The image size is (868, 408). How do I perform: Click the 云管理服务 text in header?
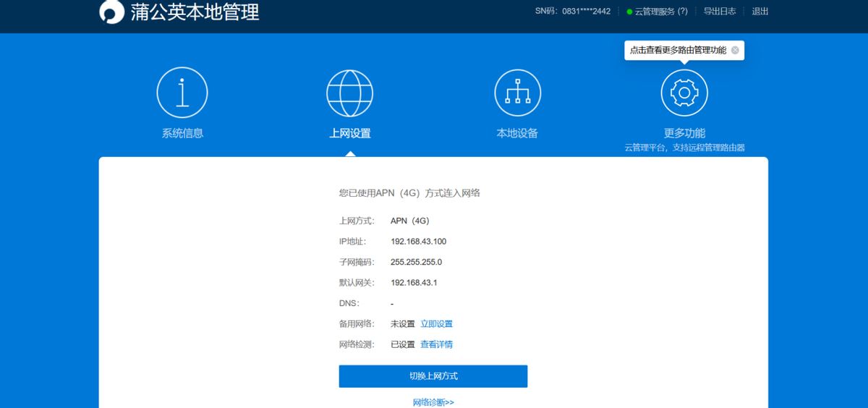pos(655,12)
